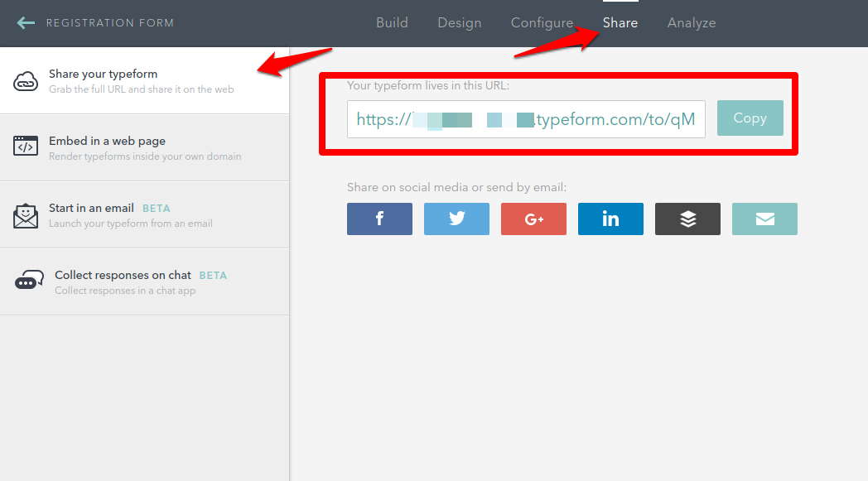The width and height of the screenshot is (868, 481).
Task: Click the BETA label beside Collect responses on chat
Action: 213,276
